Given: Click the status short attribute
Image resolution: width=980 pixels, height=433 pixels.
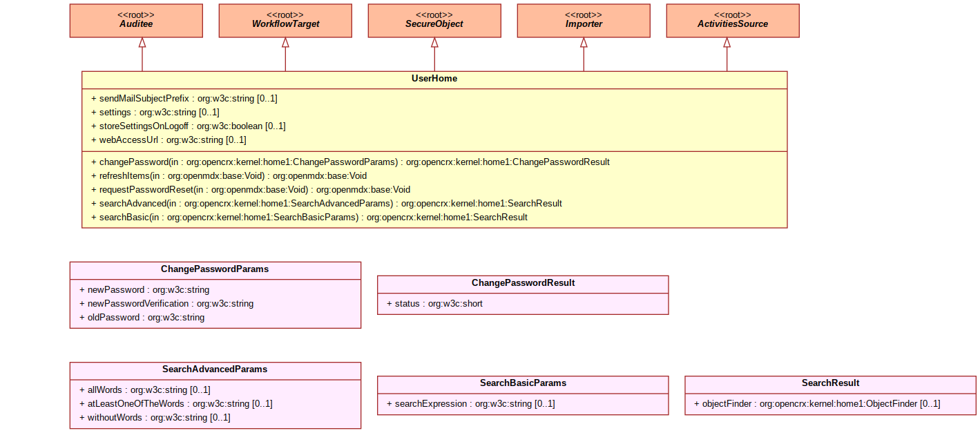Looking at the screenshot, I should point(434,304).
